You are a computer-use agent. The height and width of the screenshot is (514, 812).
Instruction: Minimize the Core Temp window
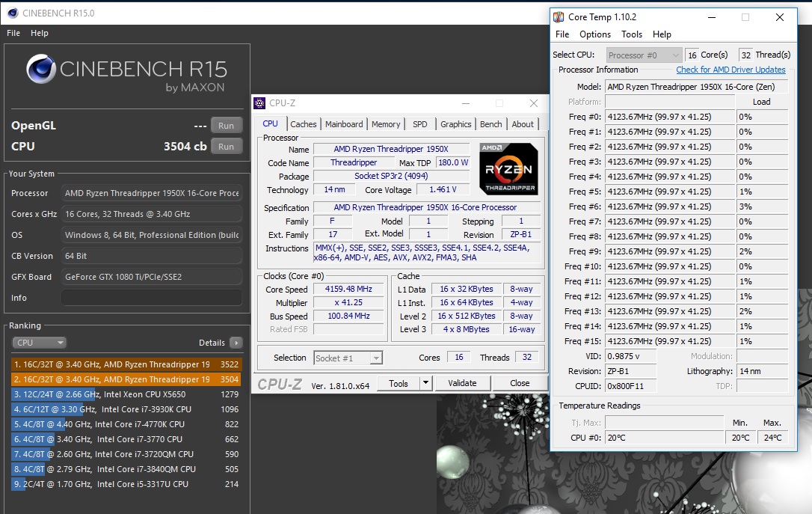click(x=712, y=17)
